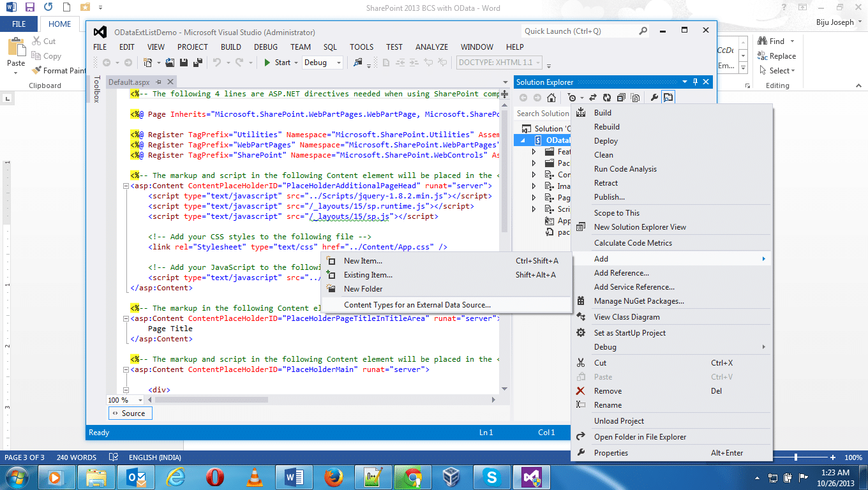Toggle the Preview Selected Items button
Image resolution: width=868 pixels, height=490 pixels.
[668, 98]
